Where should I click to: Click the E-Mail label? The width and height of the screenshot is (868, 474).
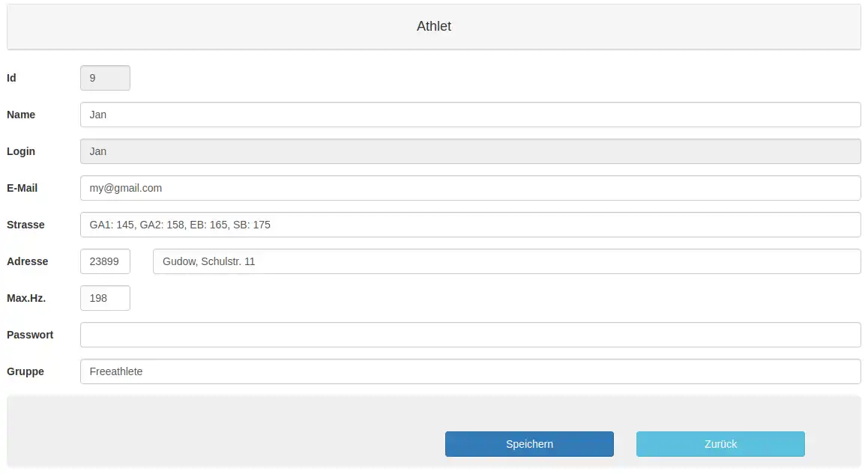pyautogui.click(x=22, y=188)
